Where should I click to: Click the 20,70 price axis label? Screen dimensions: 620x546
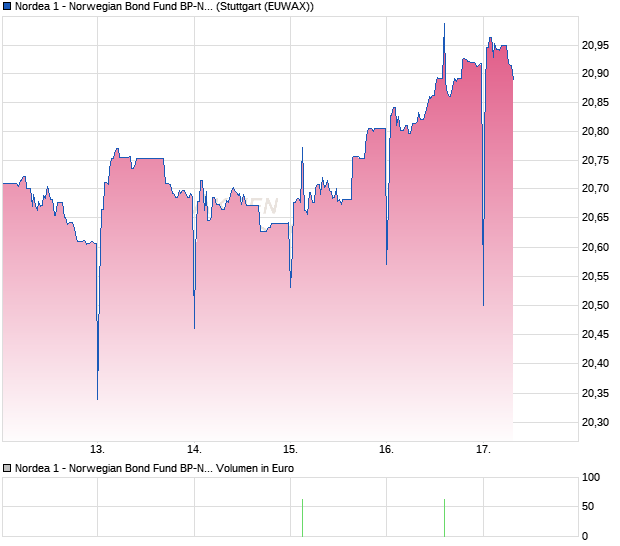[595, 188]
